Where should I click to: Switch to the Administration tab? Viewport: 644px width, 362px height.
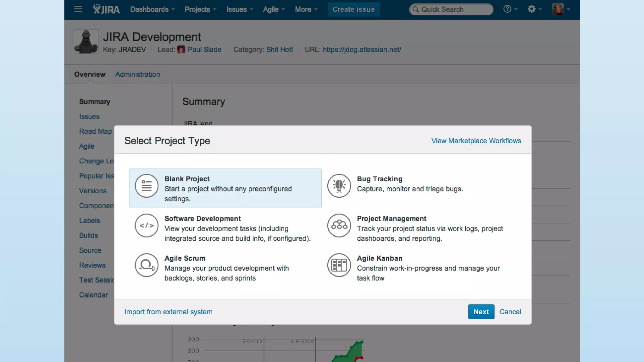click(137, 74)
